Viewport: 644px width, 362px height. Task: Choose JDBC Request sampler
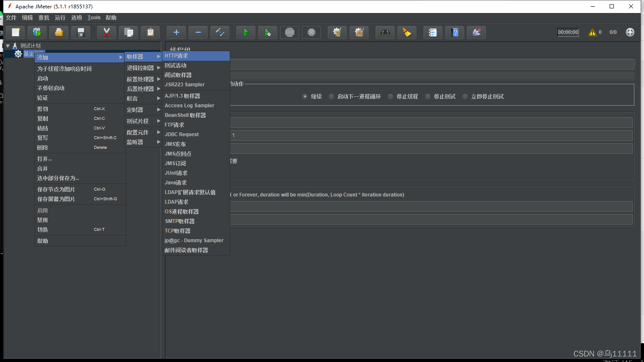(x=196, y=134)
